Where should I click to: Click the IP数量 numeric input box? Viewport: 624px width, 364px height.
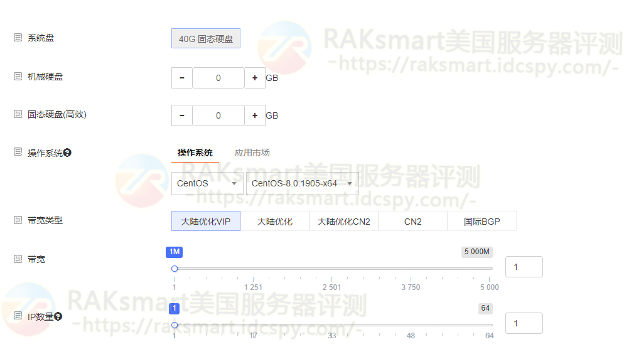coord(524,323)
